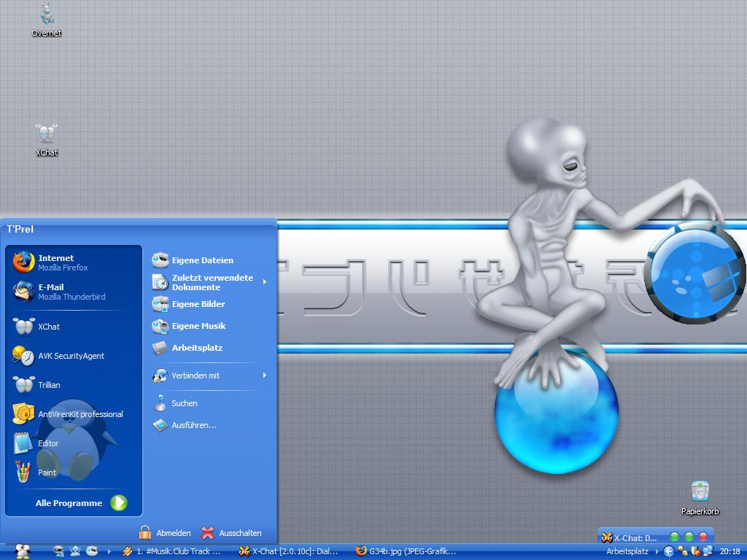Open the Editor application
The image size is (747, 560).
click(48, 443)
